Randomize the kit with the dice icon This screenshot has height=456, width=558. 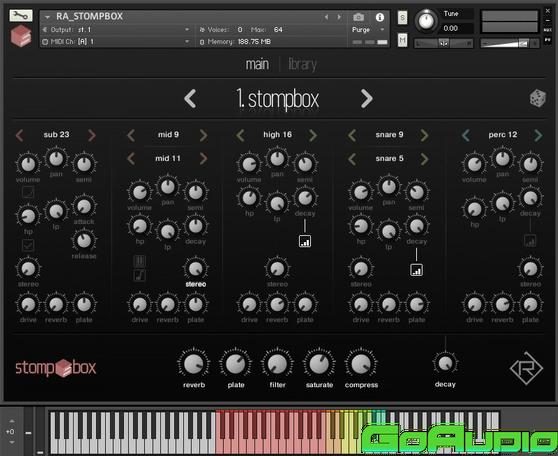[x=537, y=98]
